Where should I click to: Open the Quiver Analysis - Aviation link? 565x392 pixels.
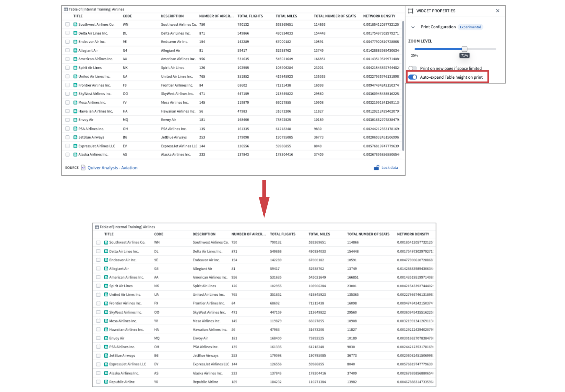point(112,168)
